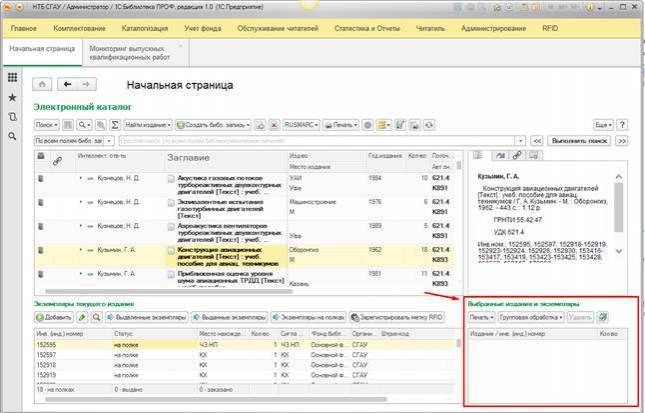Image resolution: width=645 pixels, height=413 pixels.
Task: Click the sum (Σ) icon in catalog toolbar
Action: coord(117,125)
